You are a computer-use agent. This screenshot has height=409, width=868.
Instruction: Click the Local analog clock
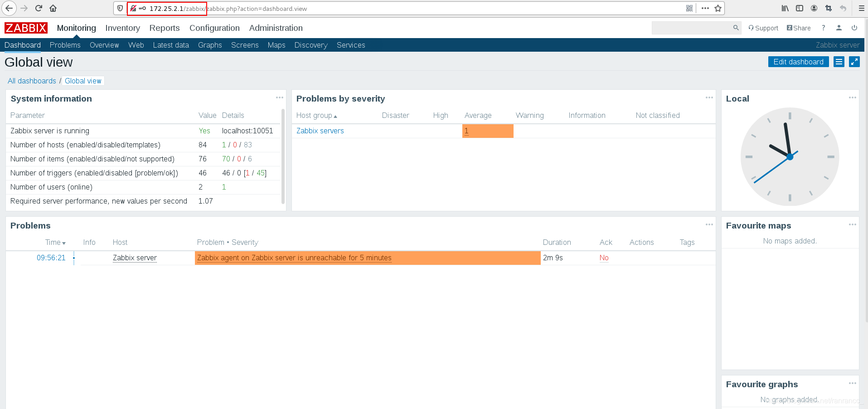coord(790,156)
